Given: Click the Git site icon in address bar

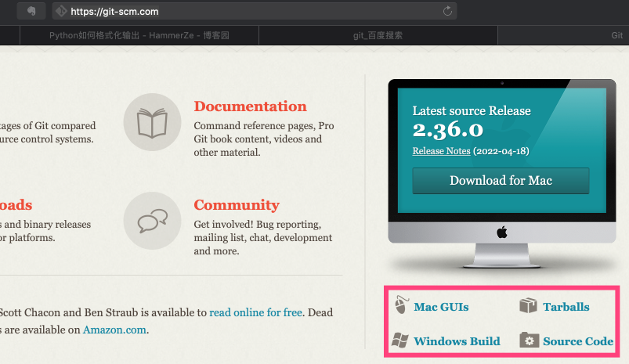Looking at the screenshot, I should pyautogui.click(x=61, y=11).
